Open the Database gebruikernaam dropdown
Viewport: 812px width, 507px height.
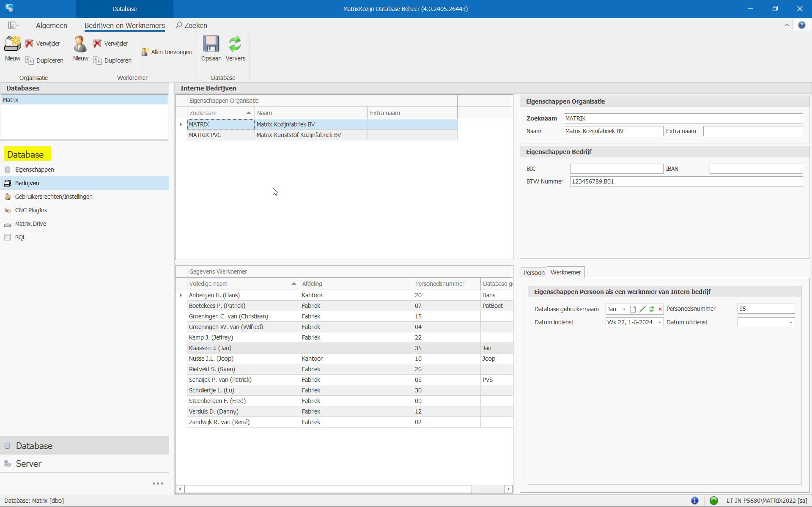pos(624,309)
